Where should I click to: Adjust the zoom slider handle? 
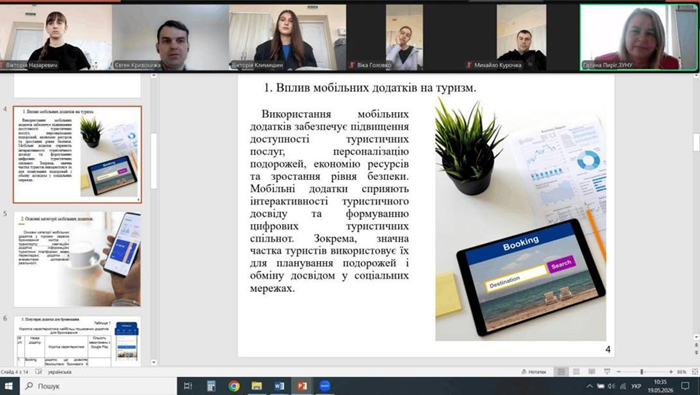point(642,372)
